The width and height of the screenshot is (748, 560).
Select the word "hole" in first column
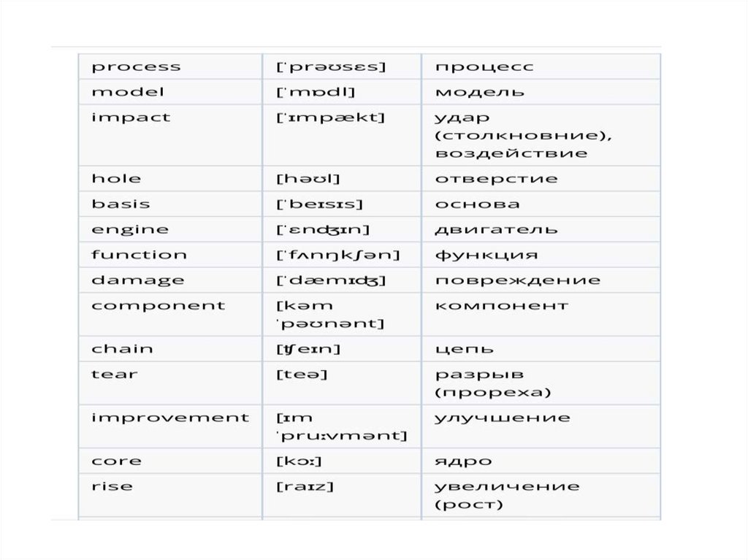click(117, 179)
